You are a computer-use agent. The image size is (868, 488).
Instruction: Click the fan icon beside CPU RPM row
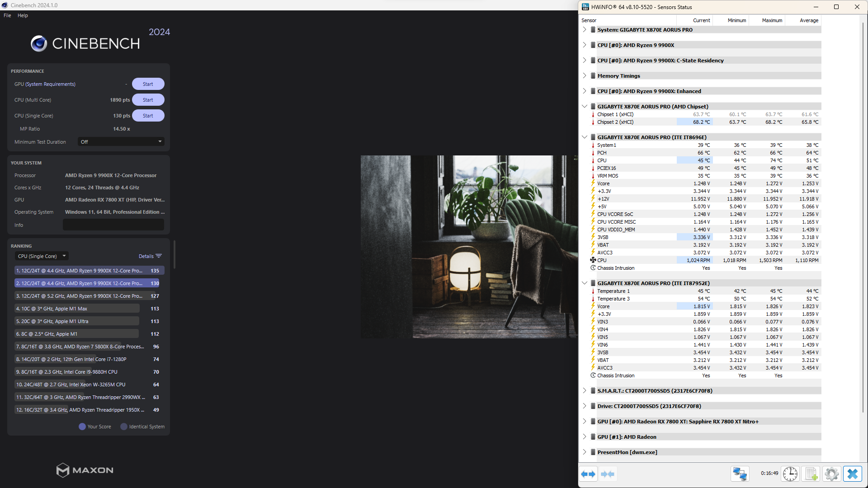(593, 260)
